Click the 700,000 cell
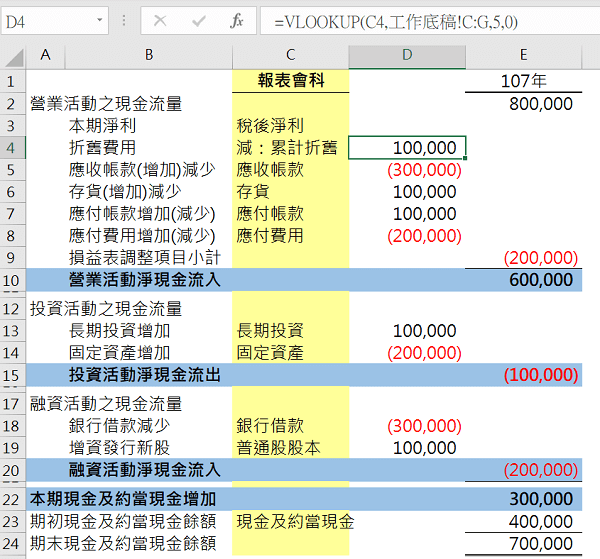 [x=523, y=544]
